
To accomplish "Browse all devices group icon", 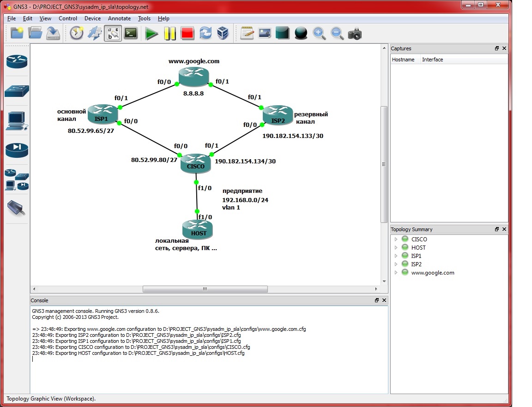I will tap(17, 180).
